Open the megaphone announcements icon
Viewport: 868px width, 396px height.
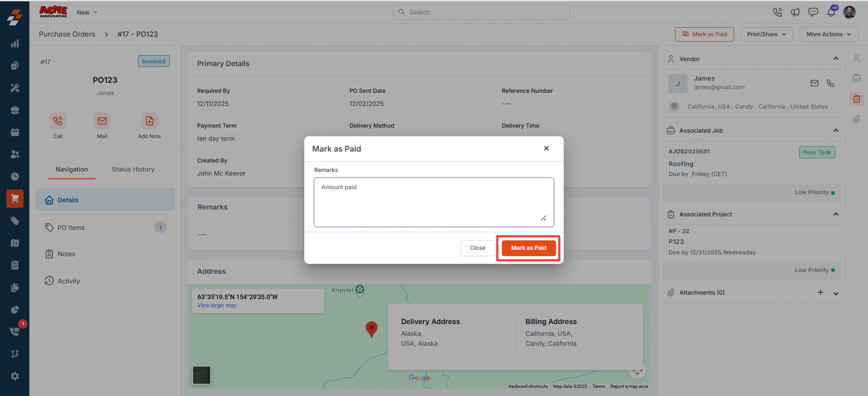pyautogui.click(x=795, y=12)
